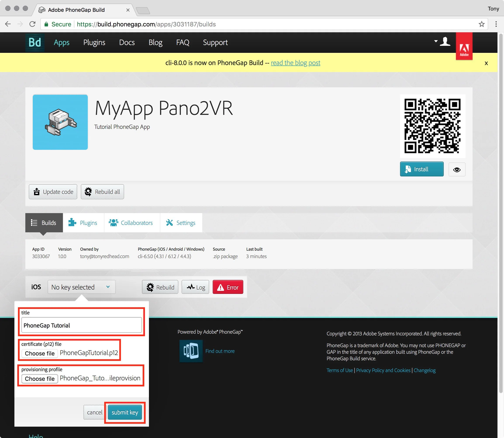
Task: Switch to the Plugins tab
Action: (x=83, y=223)
